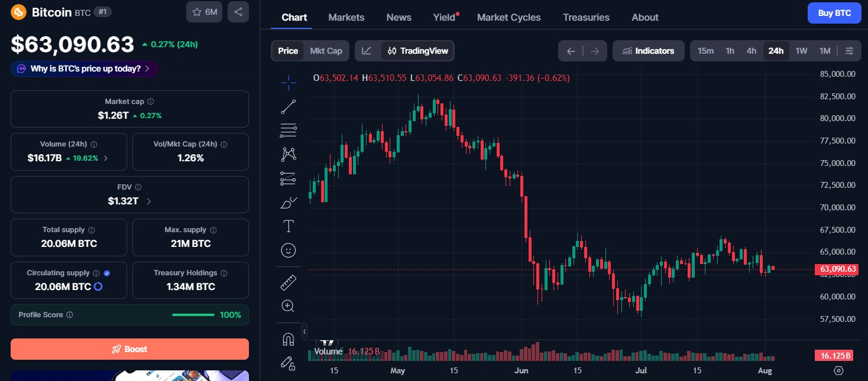Select the brush drawing tool
This screenshot has width=868, height=381.
tap(289, 203)
